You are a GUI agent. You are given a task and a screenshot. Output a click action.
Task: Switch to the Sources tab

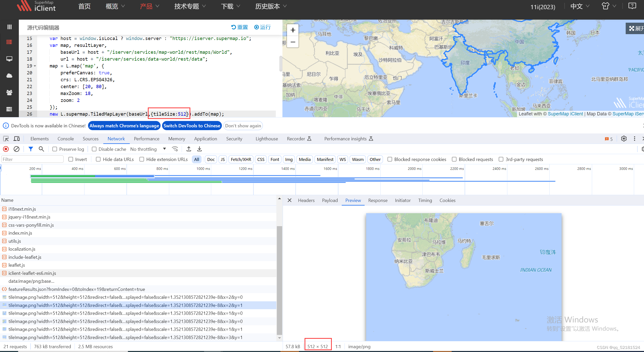click(x=91, y=139)
